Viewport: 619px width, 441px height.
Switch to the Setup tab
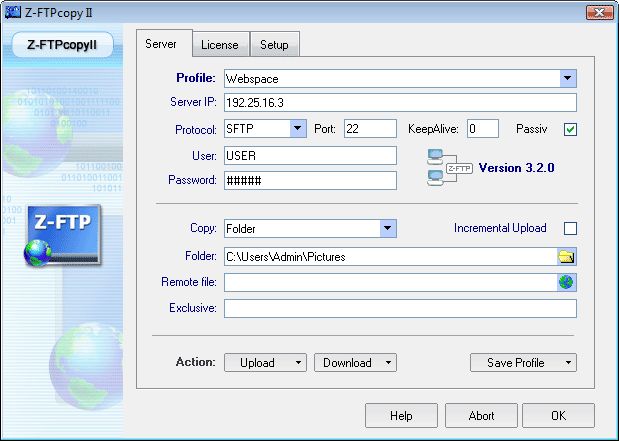click(274, 45)
